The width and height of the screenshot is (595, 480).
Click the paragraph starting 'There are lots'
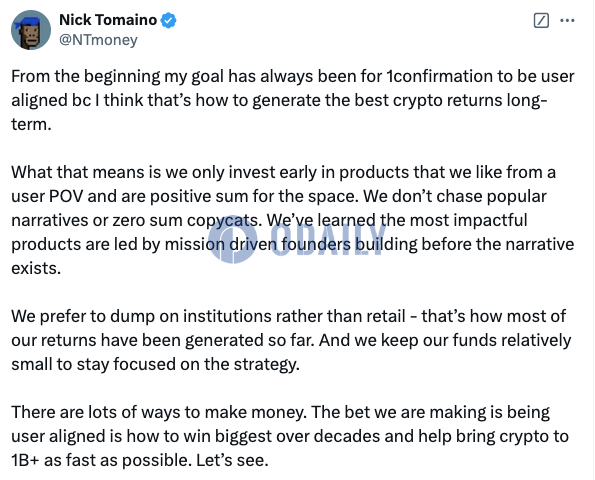tap(290, 436)
